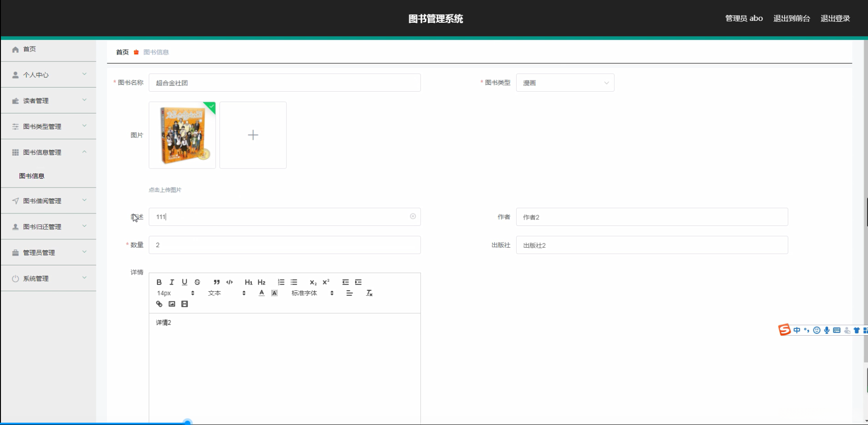Open the Sogou skin shirt icon
Screen dimensions: 868x425
[x=857, y=330]
